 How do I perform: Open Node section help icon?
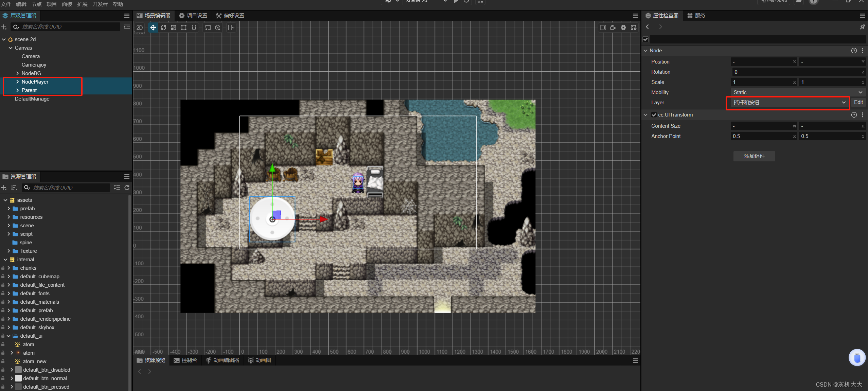tap(854, 51)
